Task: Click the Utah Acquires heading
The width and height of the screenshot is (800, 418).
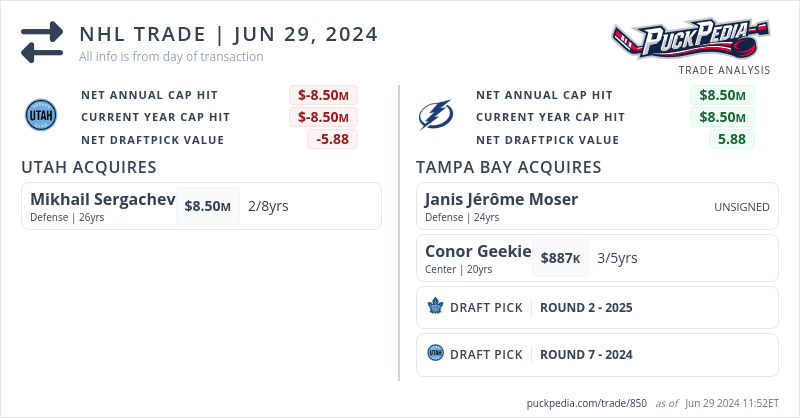Action: 88,167
